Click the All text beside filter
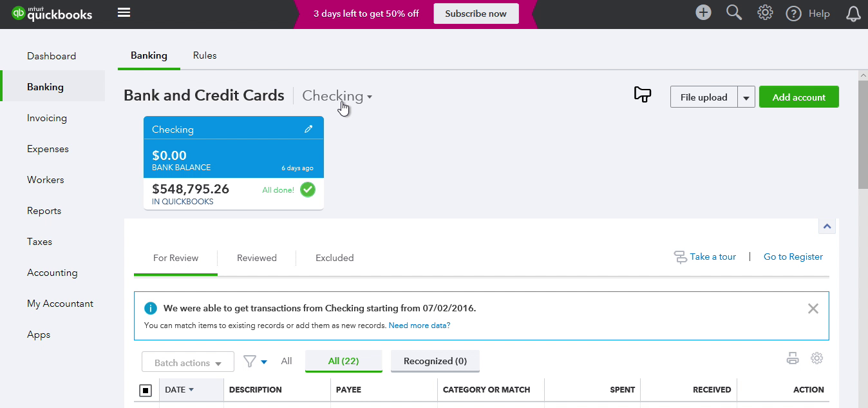The image size is (868, 408). 287,361
